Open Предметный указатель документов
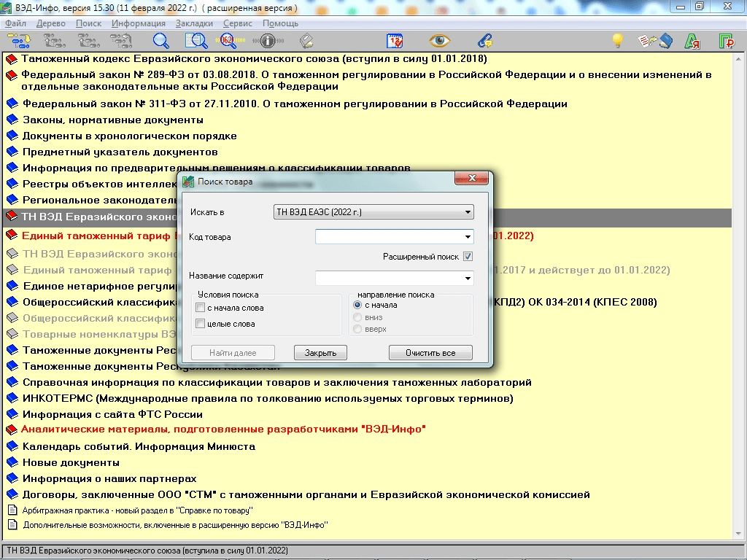747x560 pixels. click(120, 152)
